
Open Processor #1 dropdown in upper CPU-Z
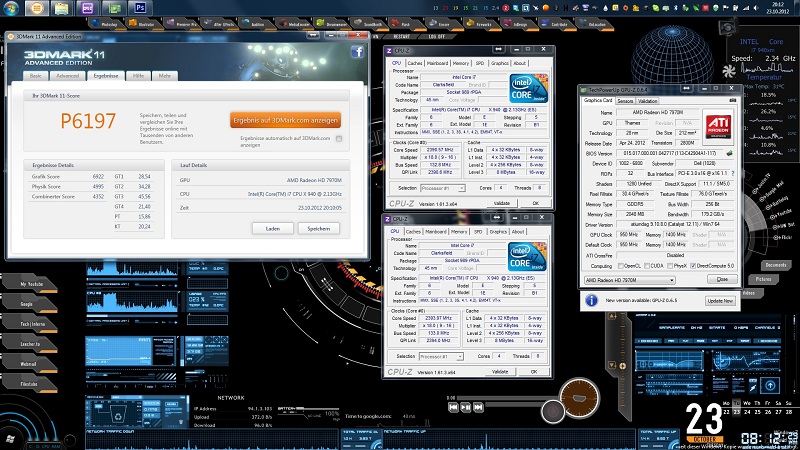[x=442, y=188]
